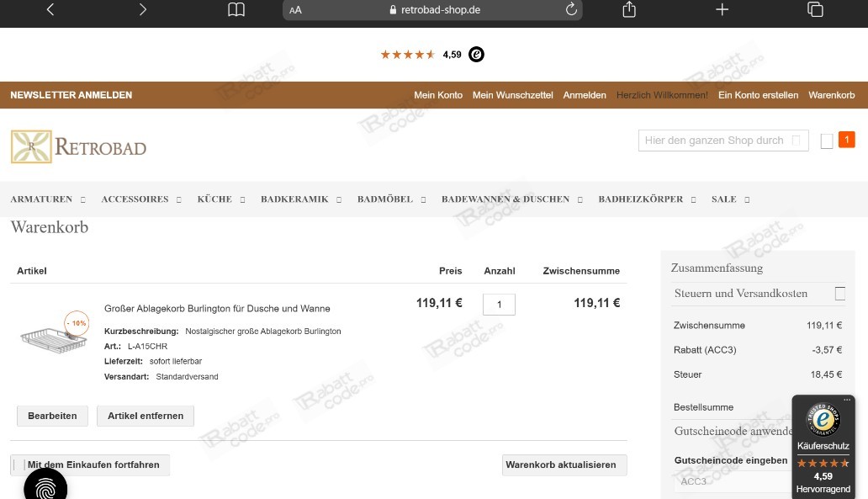Open the Ablagekorb product thumbnail
The width and height of the screenshot is (868, 499).
[54, 339]
